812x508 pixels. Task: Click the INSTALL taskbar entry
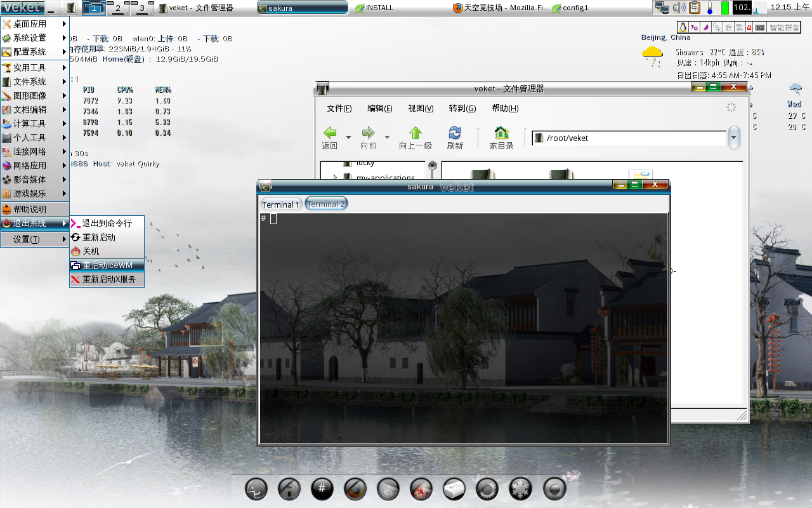coord(400,8)
